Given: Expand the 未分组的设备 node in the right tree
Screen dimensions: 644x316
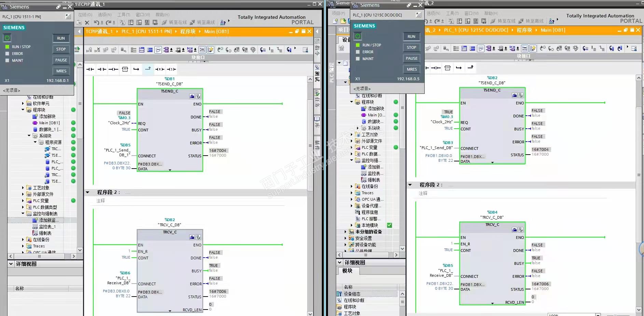Looking at the screenshot, I should coord(345,232).
